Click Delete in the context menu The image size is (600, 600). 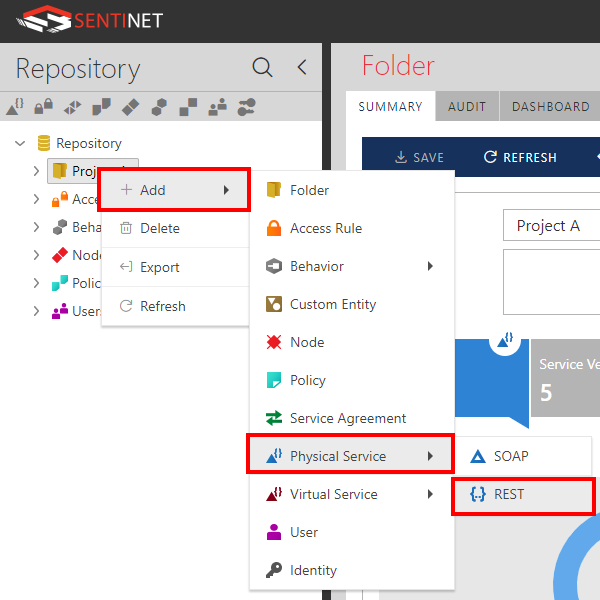(x=159, y=228)
